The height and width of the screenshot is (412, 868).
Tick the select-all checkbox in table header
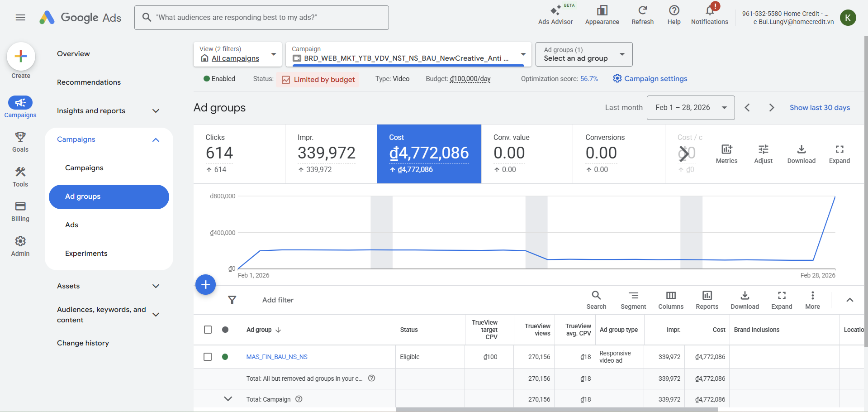[208, 330]
